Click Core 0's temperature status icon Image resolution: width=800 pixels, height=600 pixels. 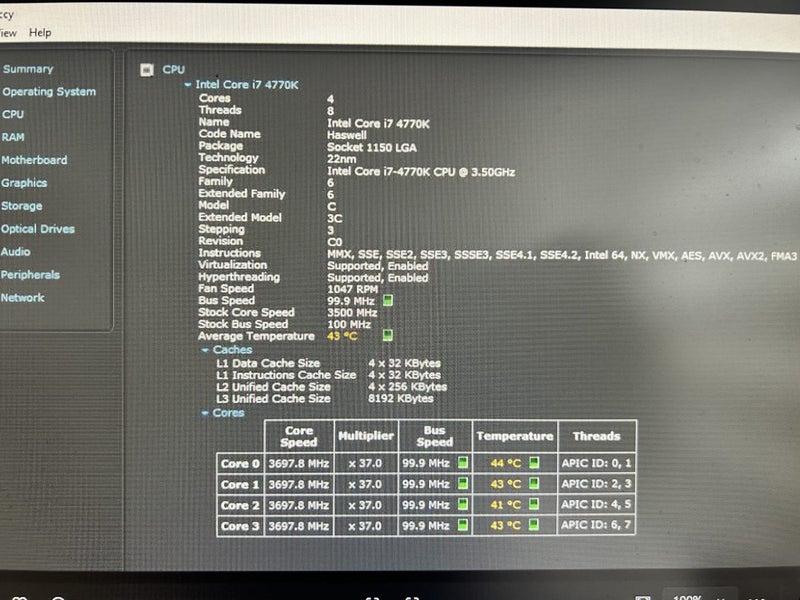point(534,462)
